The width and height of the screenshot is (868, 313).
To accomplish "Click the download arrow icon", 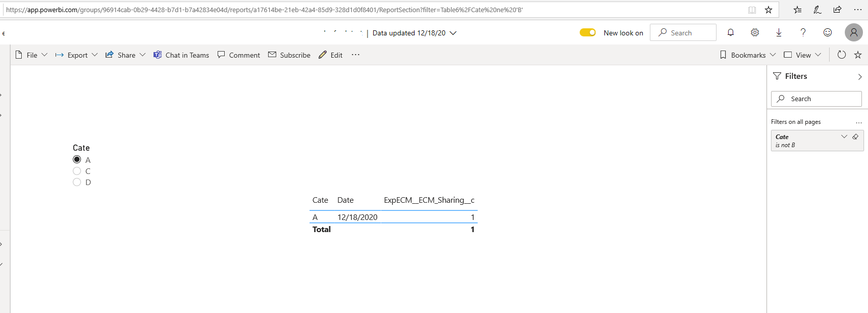I will point(779,32).
